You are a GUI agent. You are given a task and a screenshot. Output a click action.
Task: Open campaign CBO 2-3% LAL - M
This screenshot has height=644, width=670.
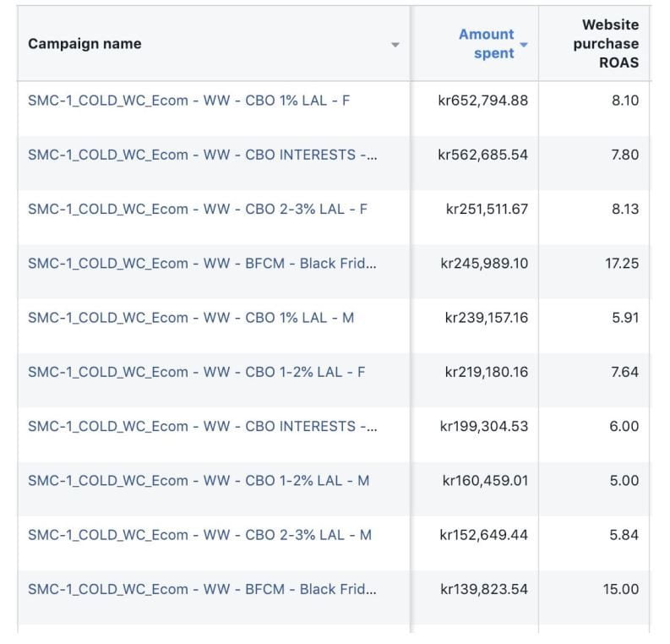[200, 535]
